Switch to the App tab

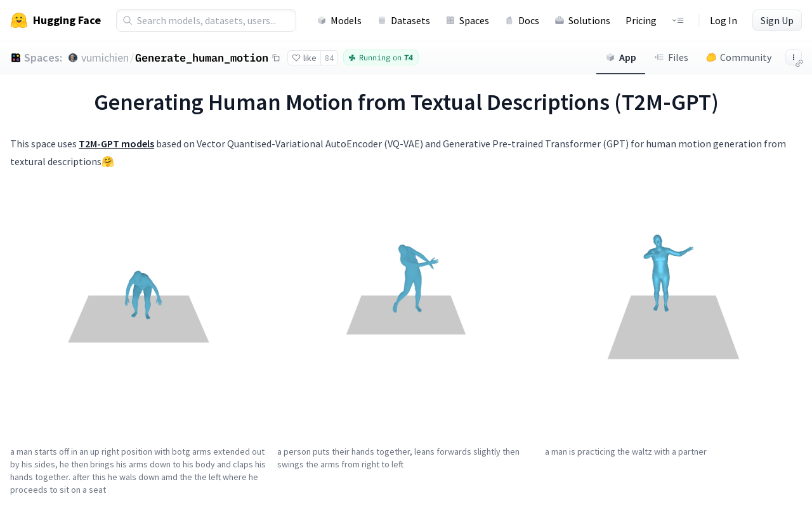click(620, 58)
